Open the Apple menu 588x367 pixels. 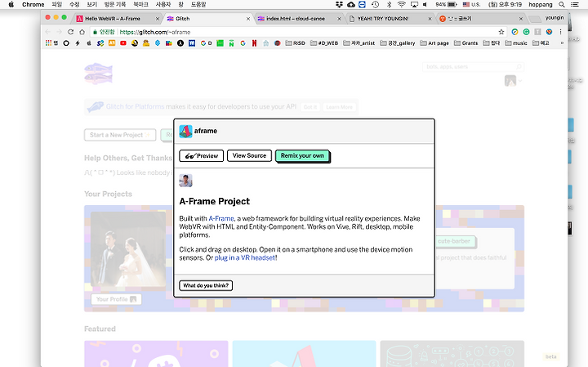tap(11, 5)
